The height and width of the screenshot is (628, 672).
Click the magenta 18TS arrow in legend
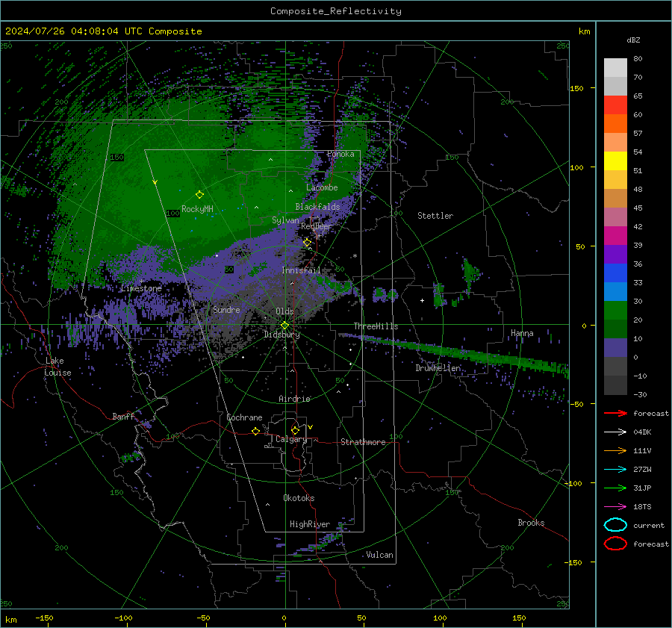point(615,507)
